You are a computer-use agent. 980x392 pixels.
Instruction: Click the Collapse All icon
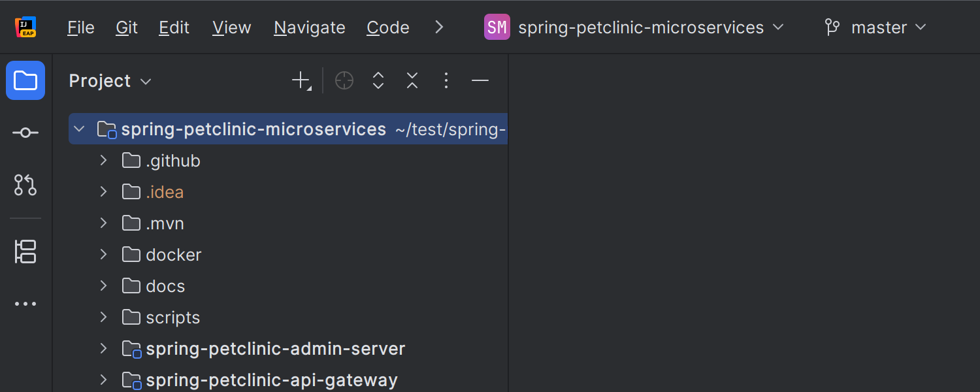pyautogui.click(x=412, y=80)
